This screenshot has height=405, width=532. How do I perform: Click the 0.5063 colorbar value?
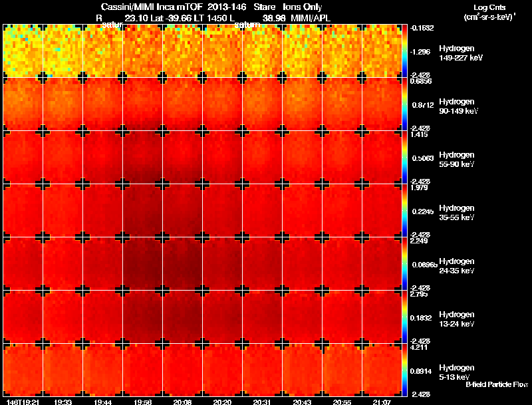423,158
